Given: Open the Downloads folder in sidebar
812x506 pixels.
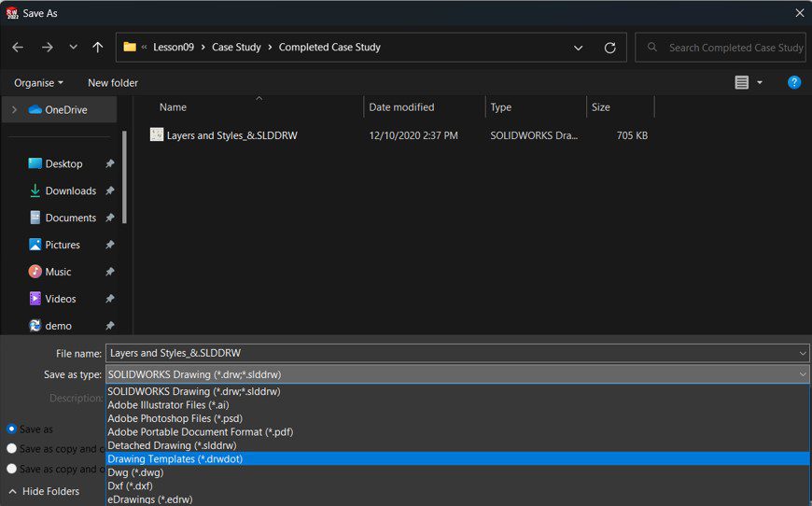Looking at the screenshot, I should pyautogui.click(x=70, y=190).
